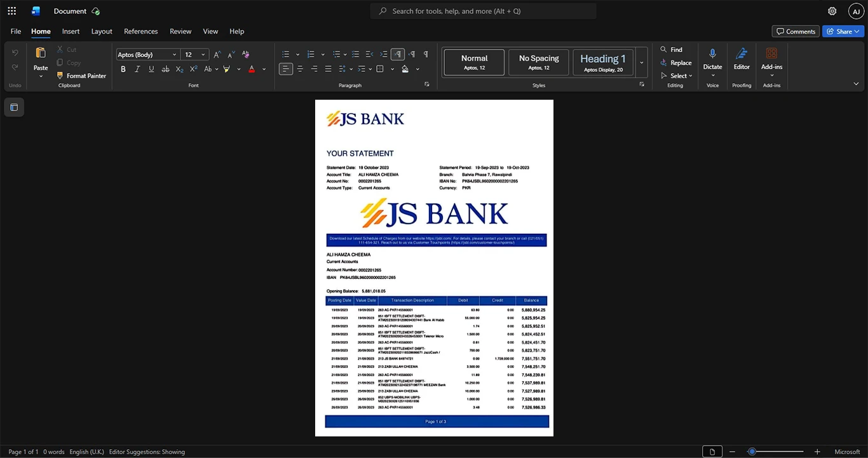Image resolution: width=868 pixels, height=458 pixels.
Task: Toggle align left paragraph button
Action: point(286,69)
